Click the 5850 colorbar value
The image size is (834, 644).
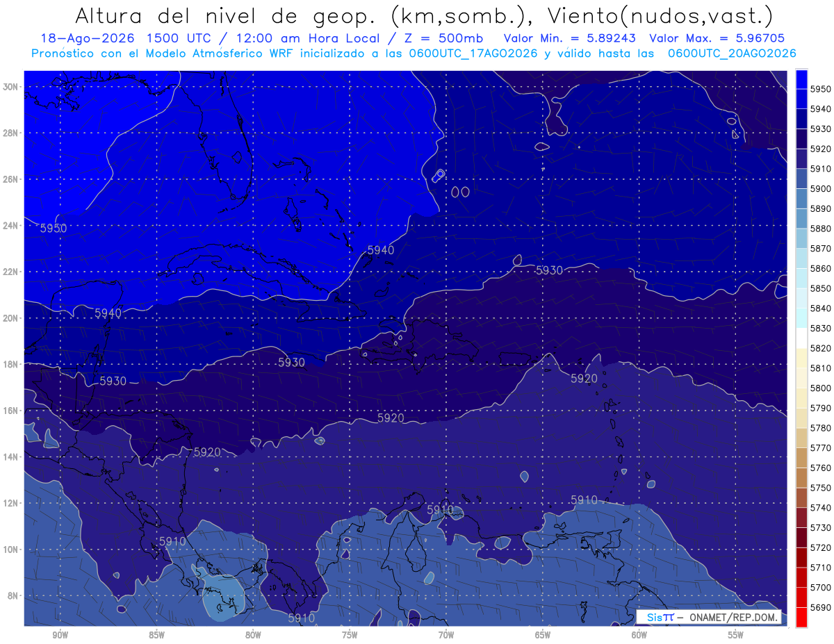click(x=821, y=288)
